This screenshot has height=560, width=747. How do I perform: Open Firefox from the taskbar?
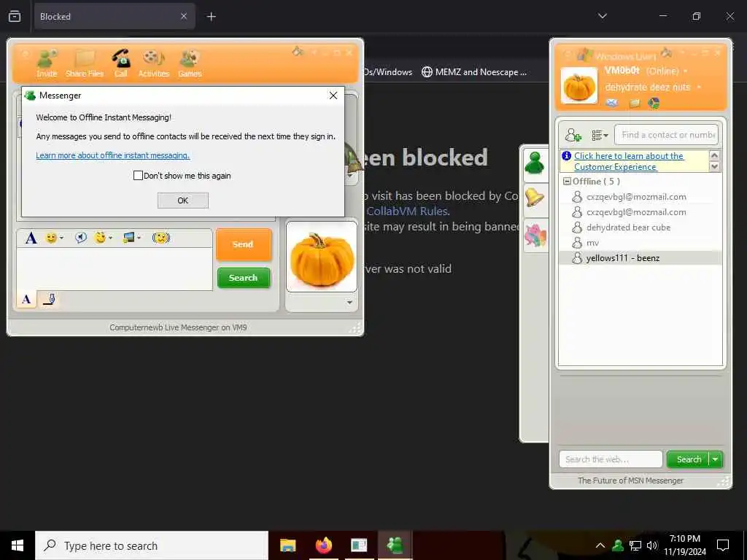click(x=323, y=545)
